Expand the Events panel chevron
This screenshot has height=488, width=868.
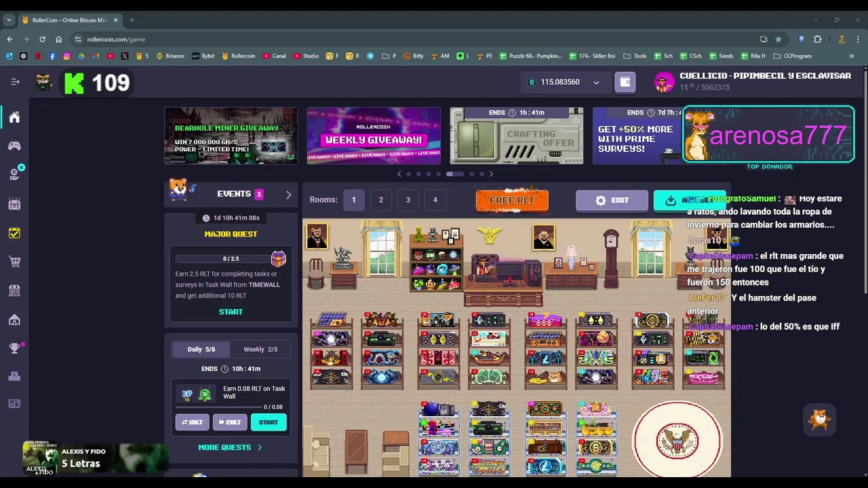pos(288,195)
